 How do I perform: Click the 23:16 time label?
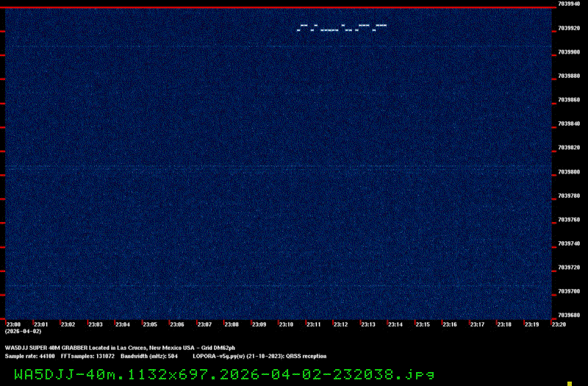[x=450, y=324]
